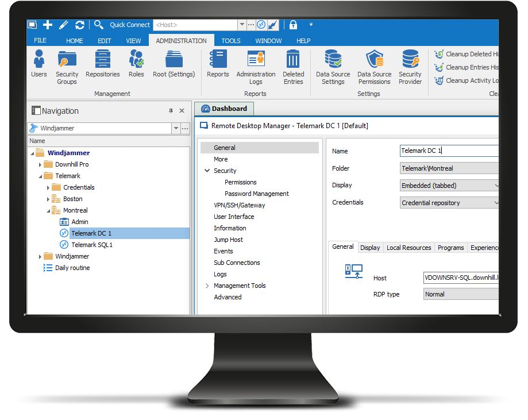The height and width of the screenshot is (420, 528).
Task: Open Root (Settings) in the ribbon
Action: [174, 64]
